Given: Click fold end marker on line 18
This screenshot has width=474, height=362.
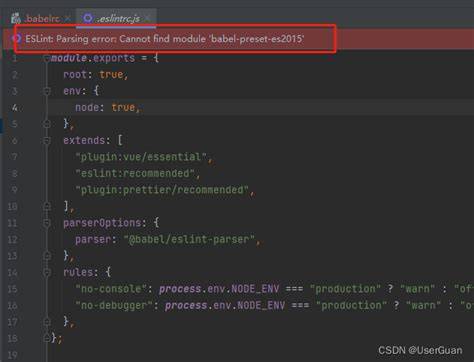Looking at the screenshot, I should (47, 338).
